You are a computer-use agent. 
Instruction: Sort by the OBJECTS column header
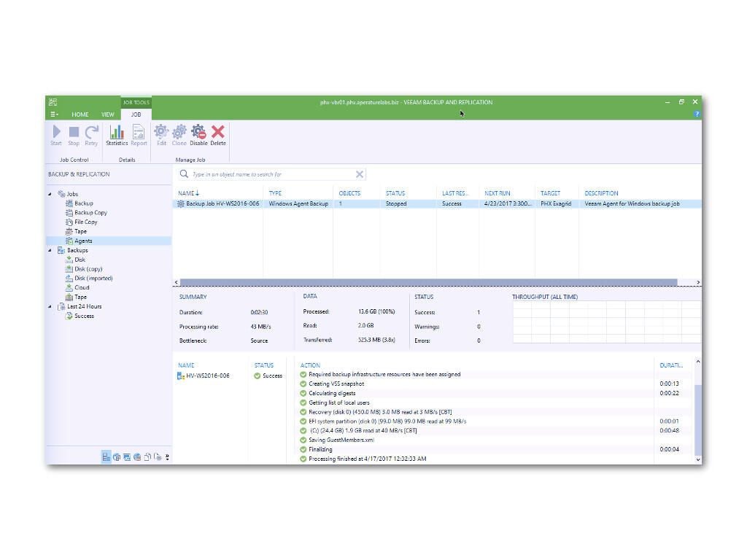click(349, 193)
